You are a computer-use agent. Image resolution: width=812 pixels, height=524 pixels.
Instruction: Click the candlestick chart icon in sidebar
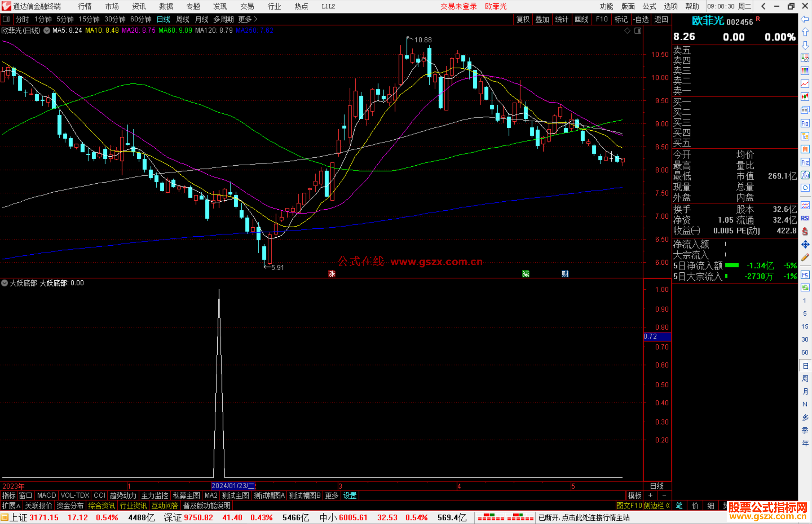805,97
